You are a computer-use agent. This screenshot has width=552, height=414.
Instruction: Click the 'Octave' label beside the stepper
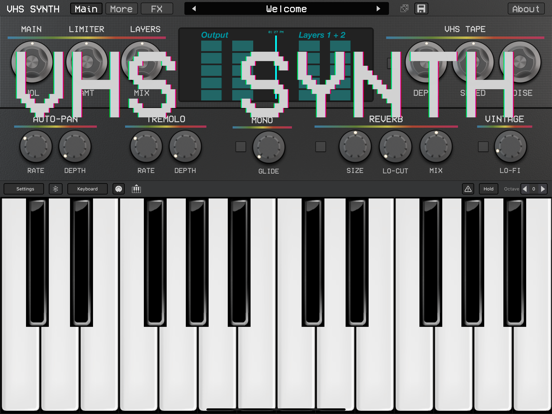pos(511,189)
